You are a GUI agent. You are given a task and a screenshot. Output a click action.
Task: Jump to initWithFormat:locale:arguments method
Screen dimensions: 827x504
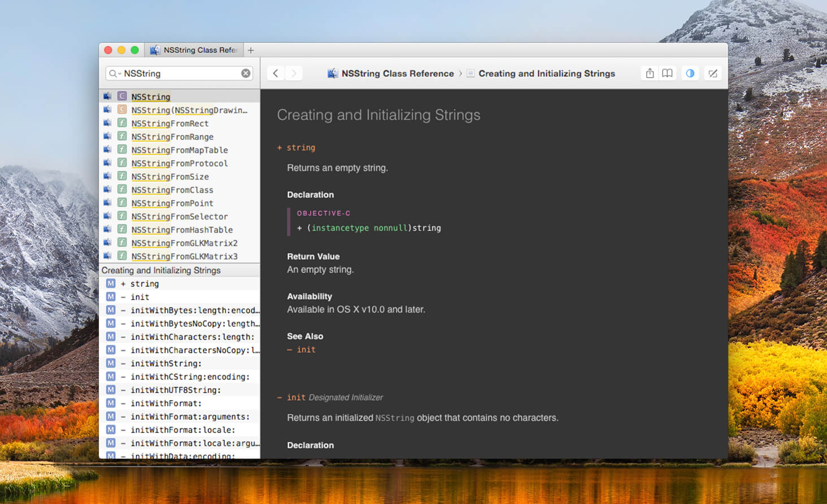click(x=180, y=442)
